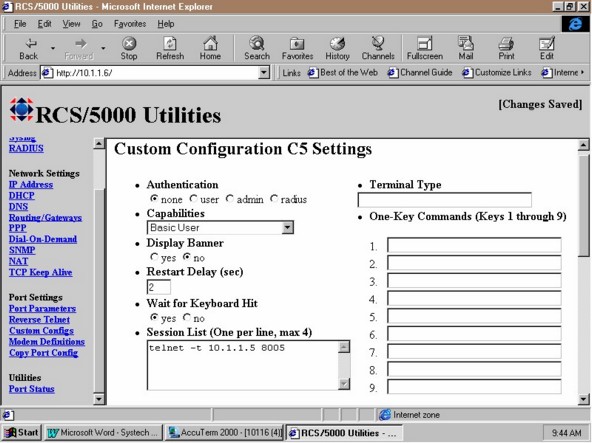
Task: Select Authentication none radio button
Action: 154,198
